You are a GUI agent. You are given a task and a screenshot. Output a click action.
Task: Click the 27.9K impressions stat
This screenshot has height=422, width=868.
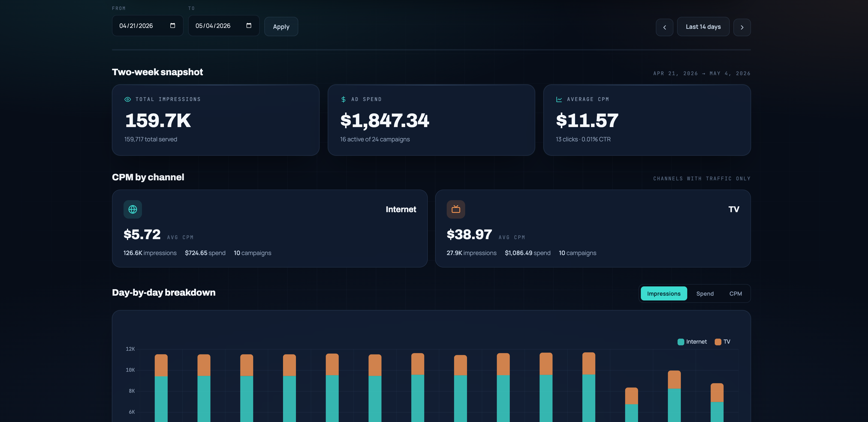tap(472, 253)
